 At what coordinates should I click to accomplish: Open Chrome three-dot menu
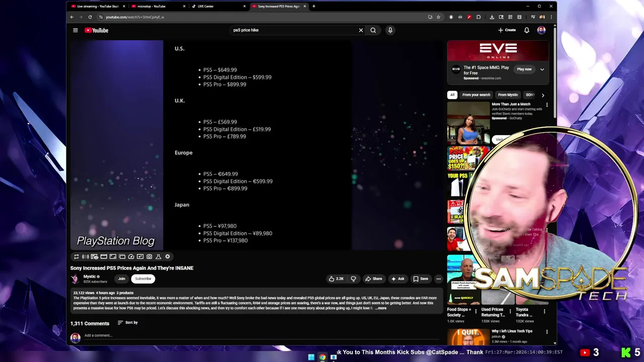coord(551,17)
